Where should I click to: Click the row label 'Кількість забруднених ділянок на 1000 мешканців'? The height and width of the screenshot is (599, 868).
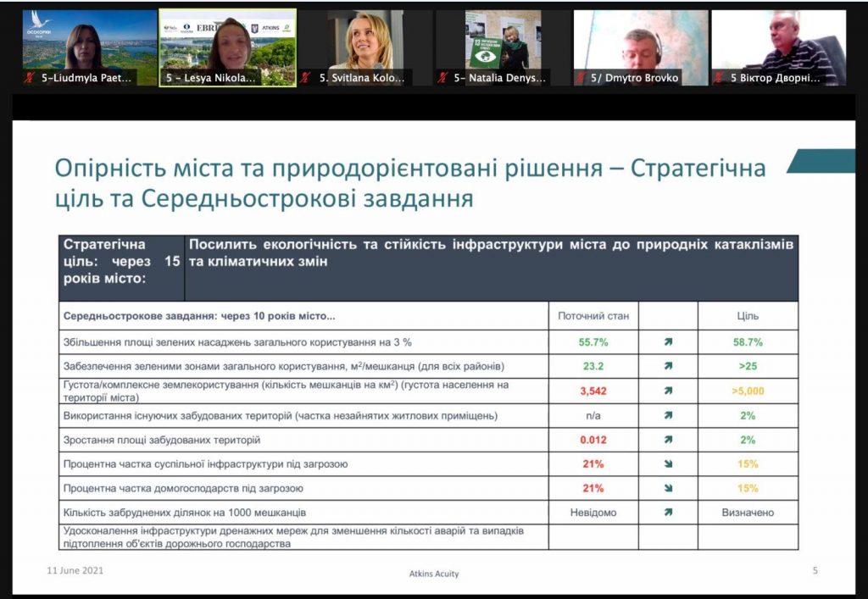(184, 513)
